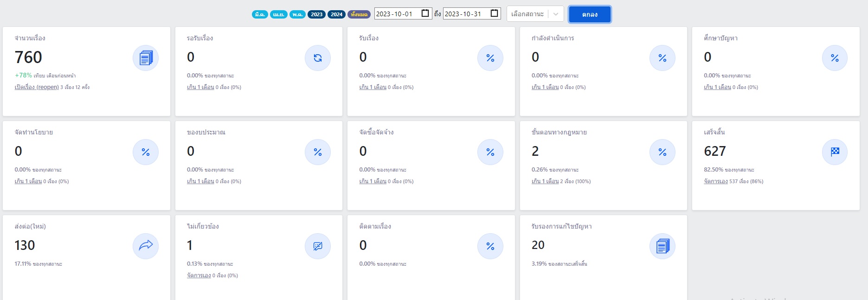Select the มี.ค. month filter chip
The image size is (868, 300).
(x=260, y=14)
